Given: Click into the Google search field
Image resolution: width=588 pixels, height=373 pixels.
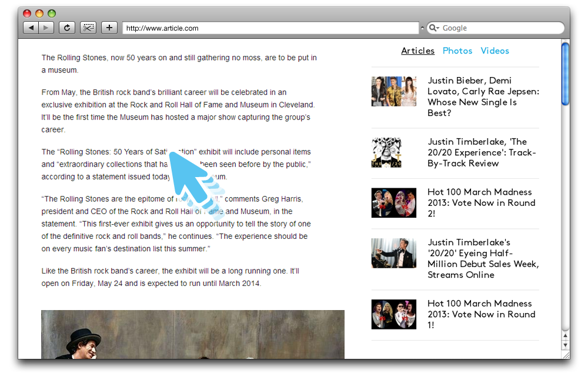Looking at the screenshot, I should tap(495, 28).
